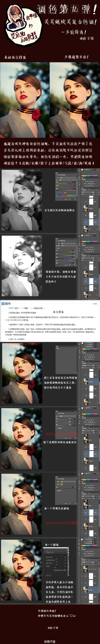This screenshot has height=644, width=100.
Task: Click the original source photo at top left
Action: click(x=25, y=100)
